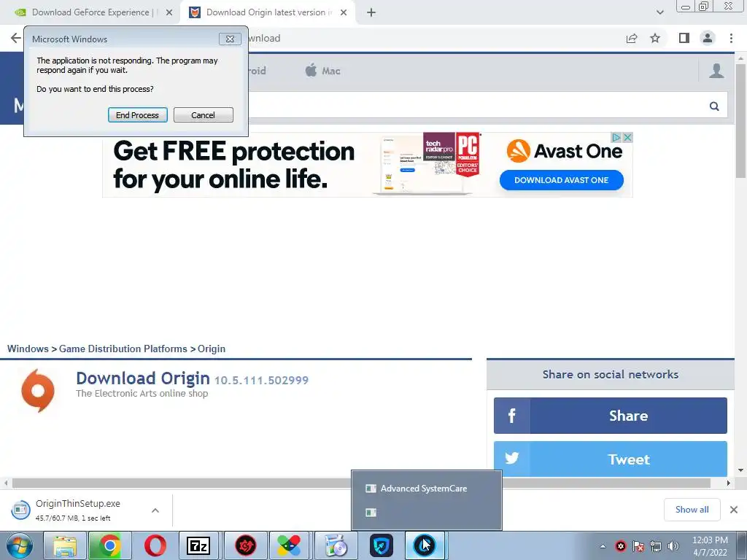Image resolution: width=747 pixels, height=560 pixels.
Task: Click Download Avast One button
Action: pyautogui.click(x=561, y=180)
